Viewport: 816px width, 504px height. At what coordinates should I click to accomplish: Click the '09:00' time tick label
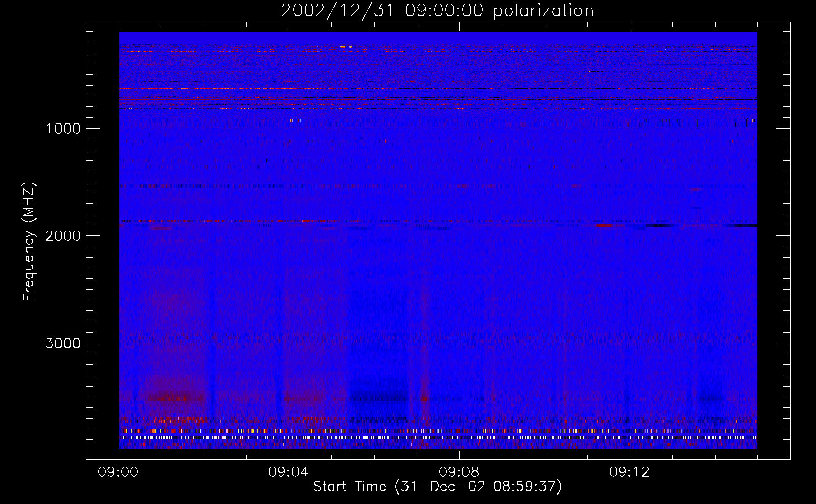118,472
